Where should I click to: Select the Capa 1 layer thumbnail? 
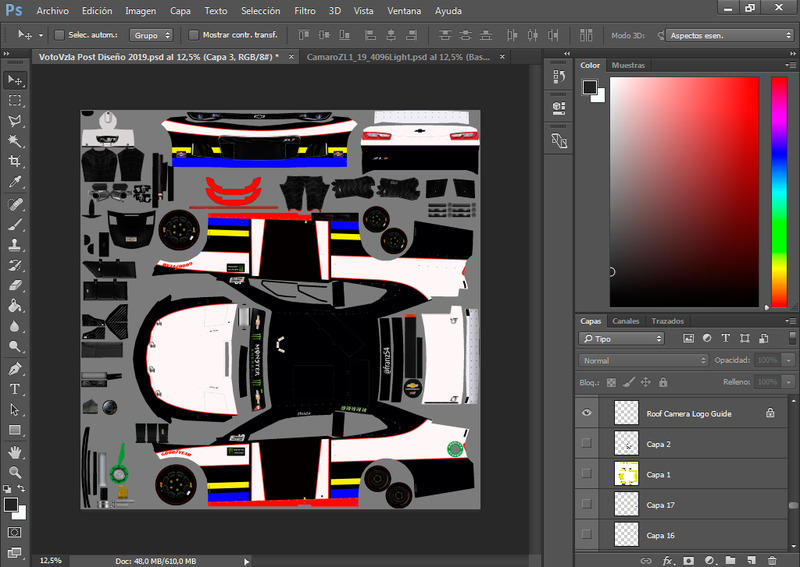(626, 474)
